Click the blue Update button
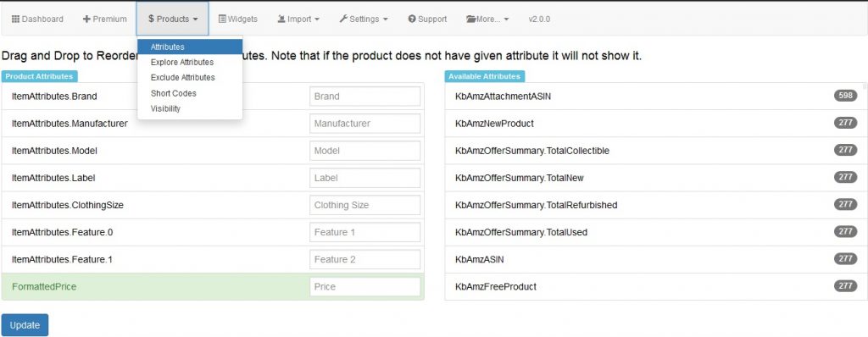Image resolution: width=868 pixels, height=337 pixels. pos(25,325)
